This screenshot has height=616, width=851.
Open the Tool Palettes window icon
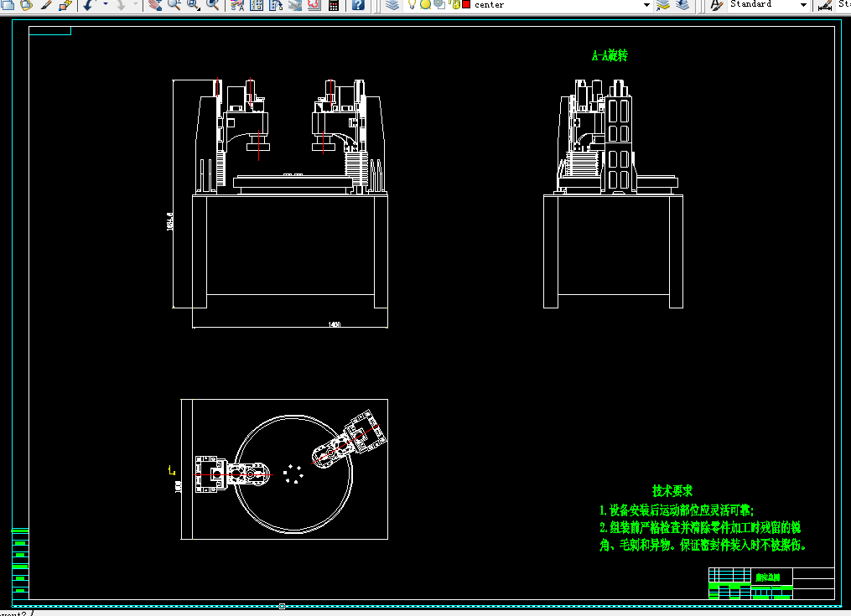[x=276, y=5]
